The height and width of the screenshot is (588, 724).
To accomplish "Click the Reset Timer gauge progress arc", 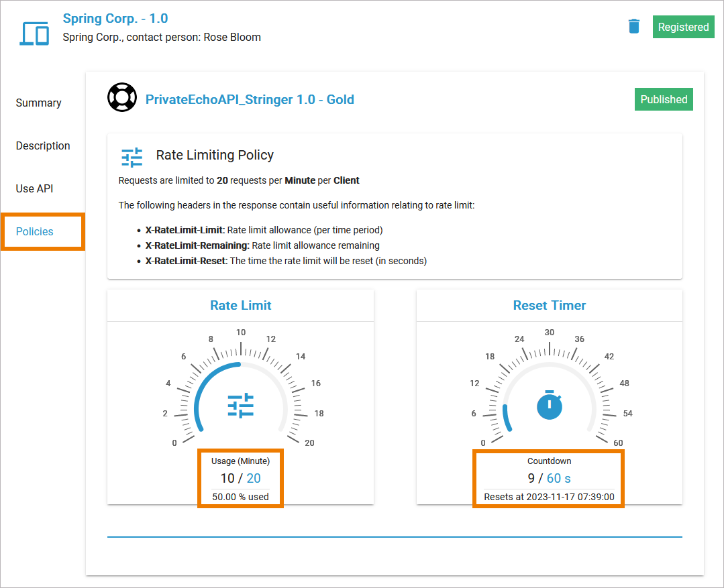I will tap(506, 417).
